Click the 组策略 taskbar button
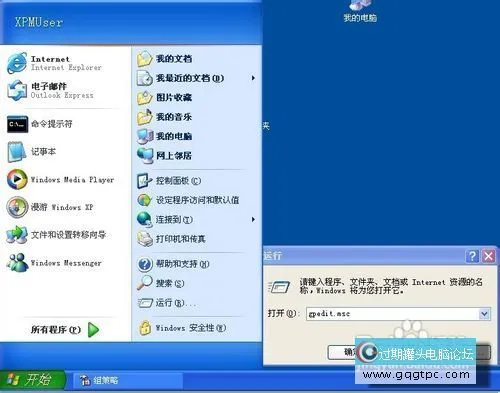 pos(127,380)
